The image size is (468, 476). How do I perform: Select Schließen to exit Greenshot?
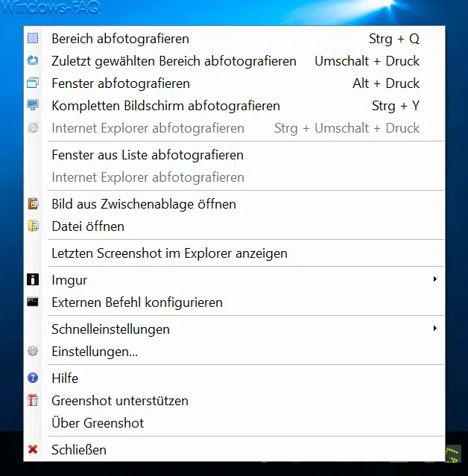point(234,450)
